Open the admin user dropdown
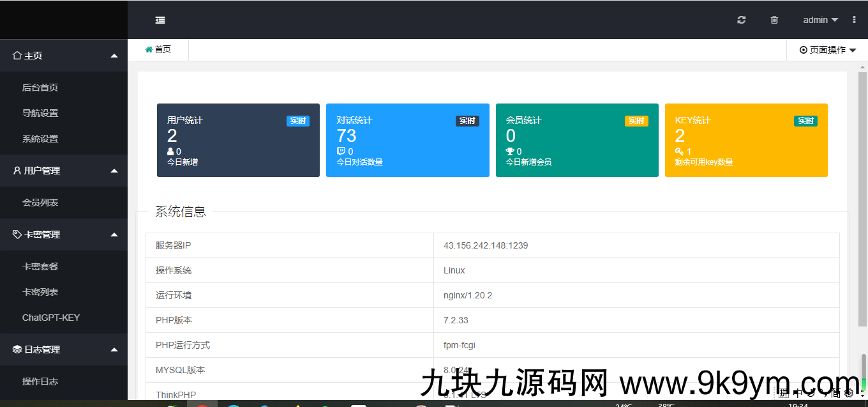The image size is (868, 407). 819,20
